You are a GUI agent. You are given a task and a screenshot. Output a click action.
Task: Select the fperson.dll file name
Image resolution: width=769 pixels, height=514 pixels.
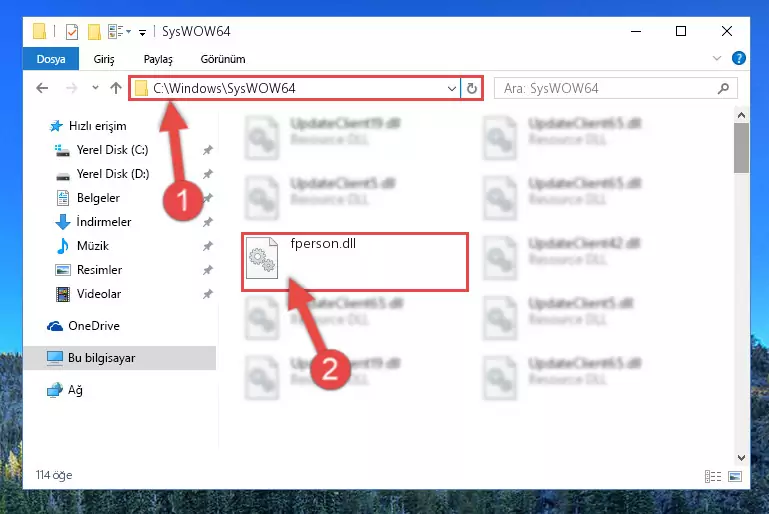point(323,243)
